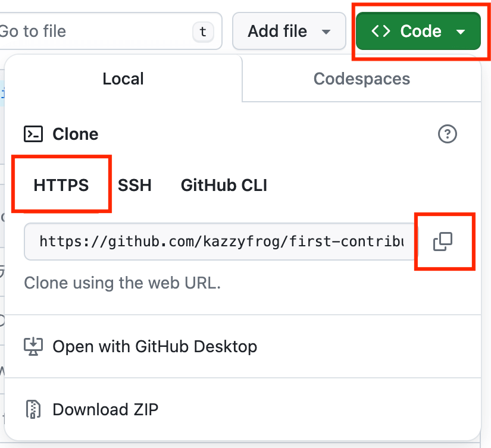Click the terminal icon beside Clone
The width and height of the screenshot is (491, 448).
click(x=33, y=134)
